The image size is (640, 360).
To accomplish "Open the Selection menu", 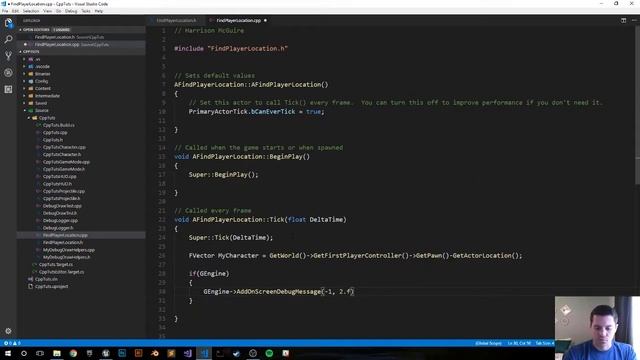I will pyautogui.click(x=31, y=11).
